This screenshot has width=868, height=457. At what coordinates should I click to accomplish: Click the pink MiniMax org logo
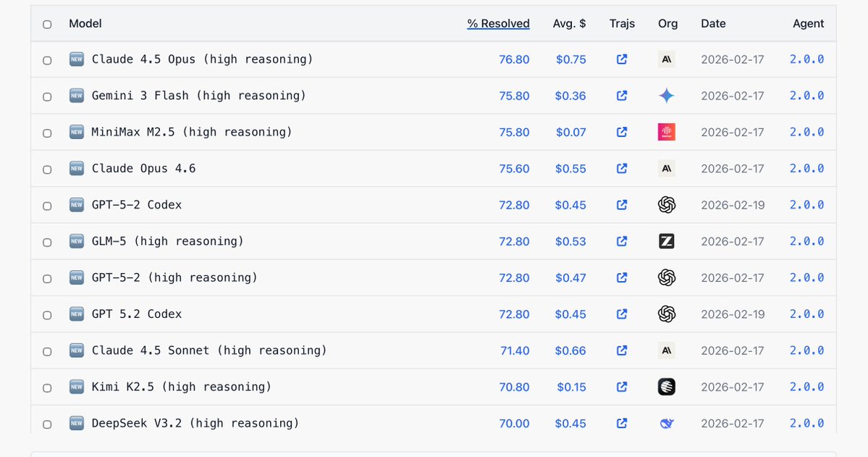point(667,132)
